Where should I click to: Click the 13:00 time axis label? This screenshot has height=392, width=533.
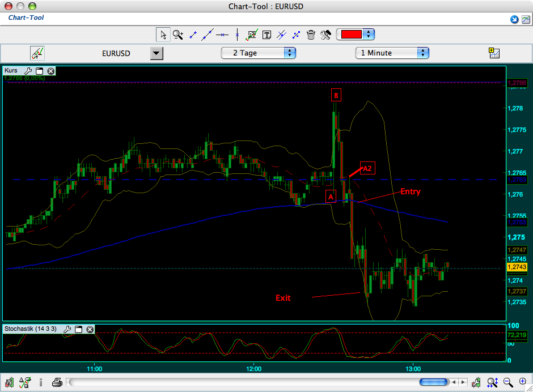pos(413,369)
